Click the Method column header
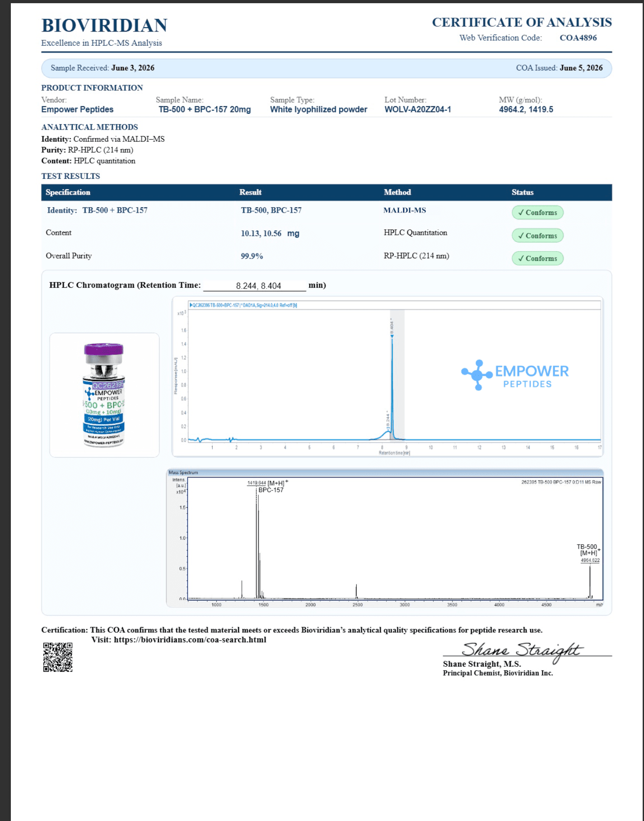This screenshot has width=644, height=821. (x=397, y=192)
